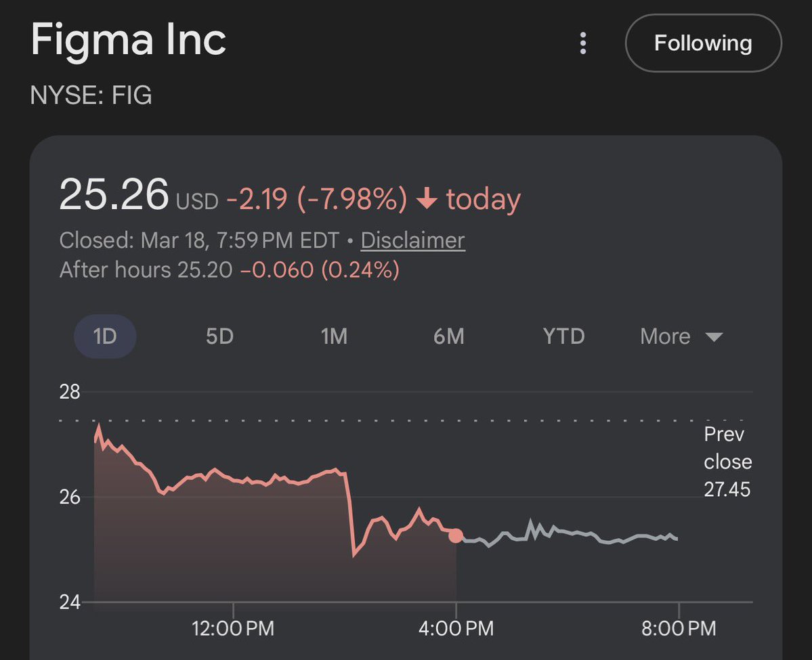
Task: Switch chart to 6M view
Action: click(448, 336)
